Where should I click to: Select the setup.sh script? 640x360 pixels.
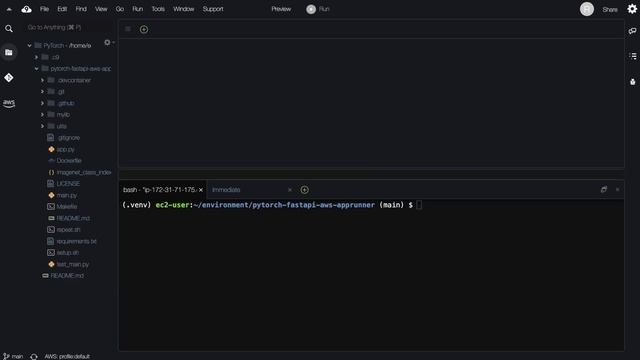click(63, 253)
